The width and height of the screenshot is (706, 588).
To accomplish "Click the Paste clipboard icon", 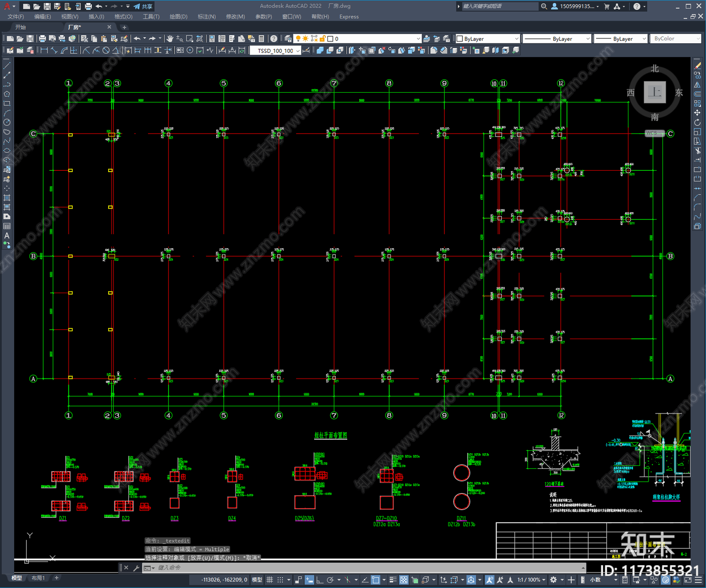I will 104,39.
